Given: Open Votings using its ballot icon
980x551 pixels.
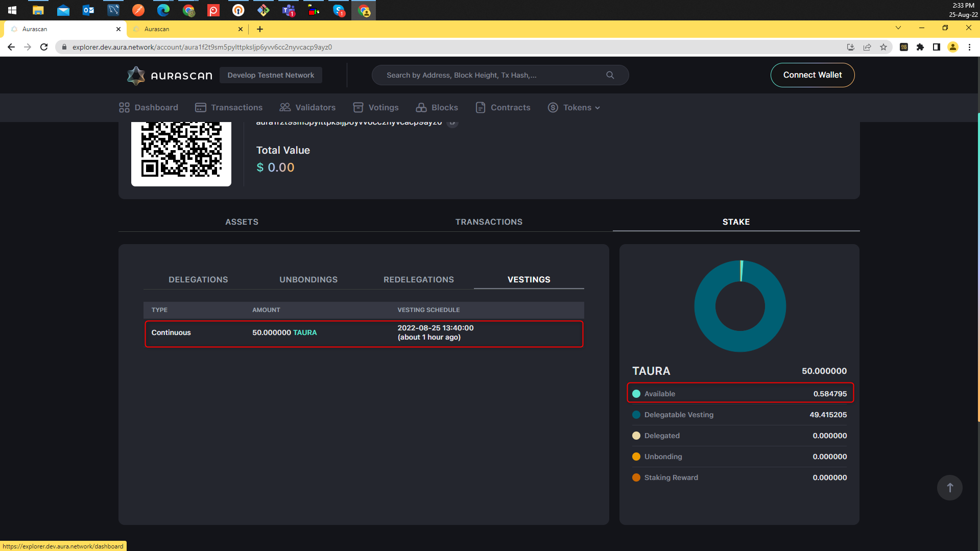Looking at the screenshot, I should coord(358,107).
